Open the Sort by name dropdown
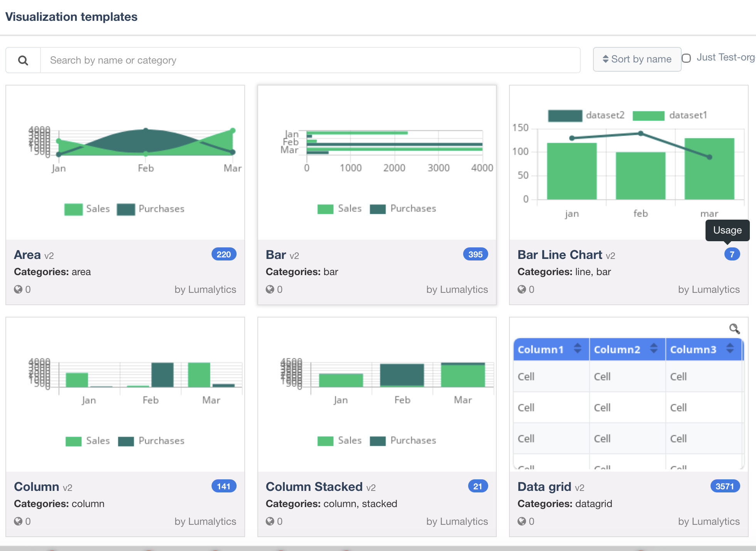756x551 pixels. 637,59
